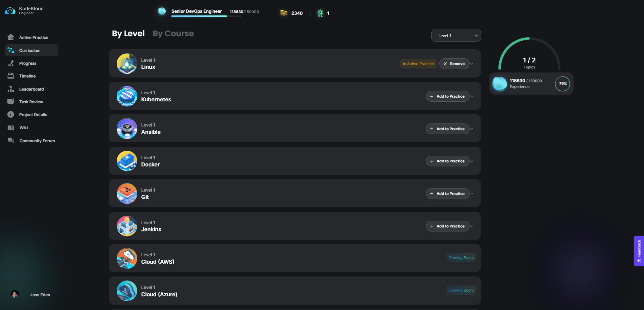Open the Leaderboard sidebar item

(32, 89)
